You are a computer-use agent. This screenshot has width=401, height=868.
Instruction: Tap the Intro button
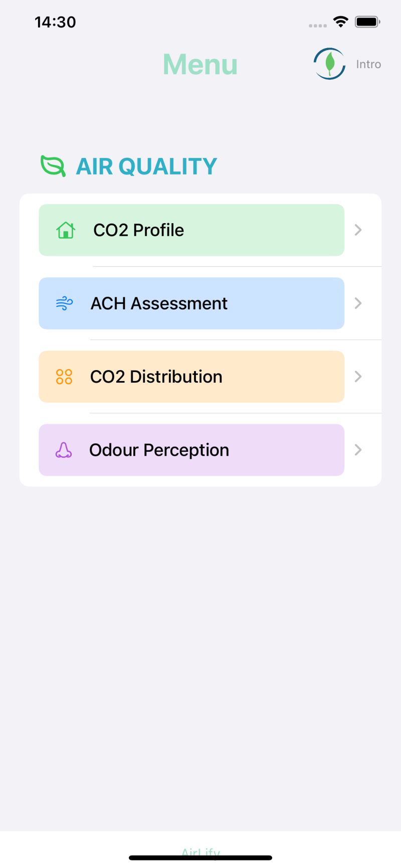click(368, 64)
